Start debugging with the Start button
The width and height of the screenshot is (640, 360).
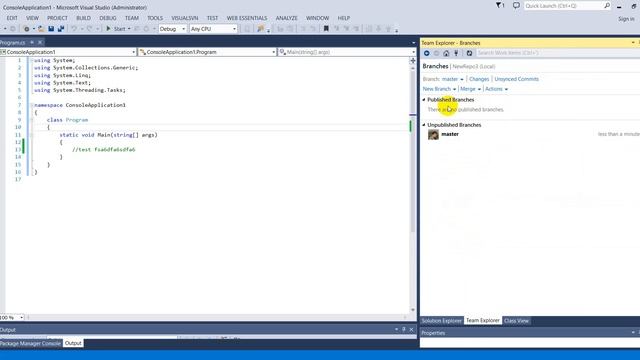(116, 29)
